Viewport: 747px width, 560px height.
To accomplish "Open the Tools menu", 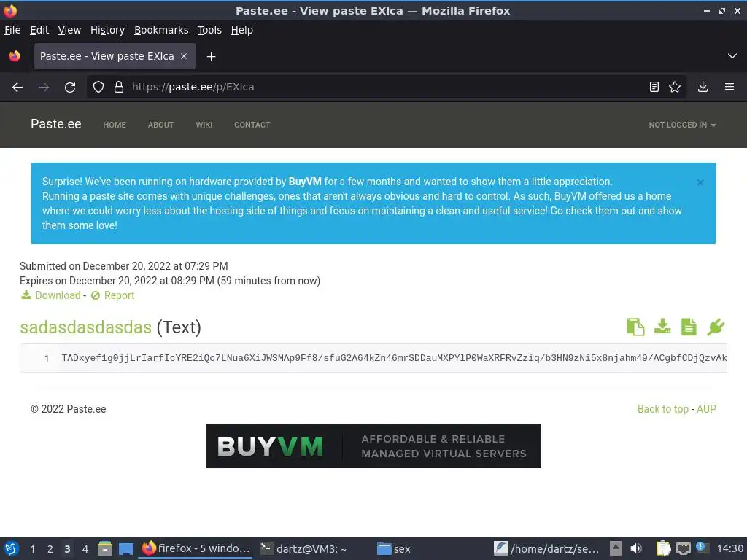I will click(x=209, y=30).
